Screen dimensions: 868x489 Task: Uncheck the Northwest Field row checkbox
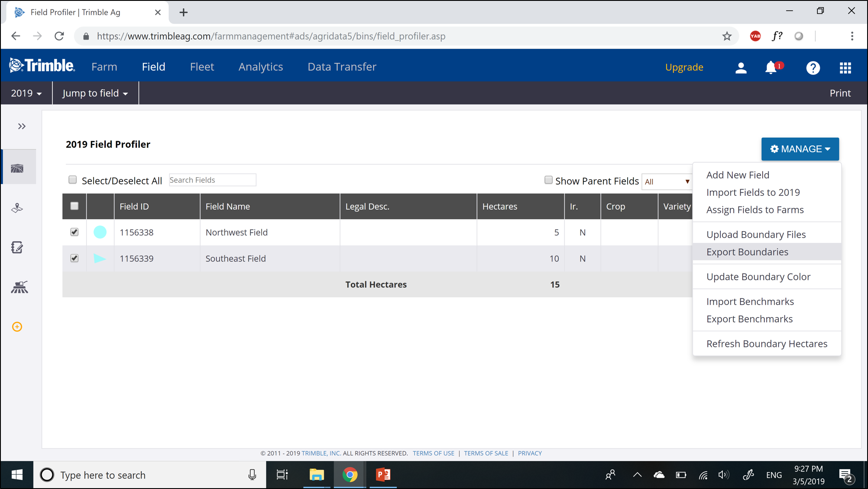click(74, 232)
